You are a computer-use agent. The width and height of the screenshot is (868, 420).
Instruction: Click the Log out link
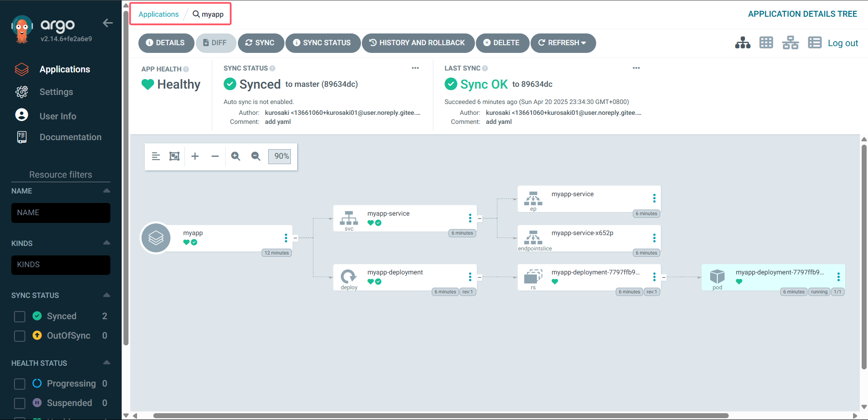(x=843, y=43)
